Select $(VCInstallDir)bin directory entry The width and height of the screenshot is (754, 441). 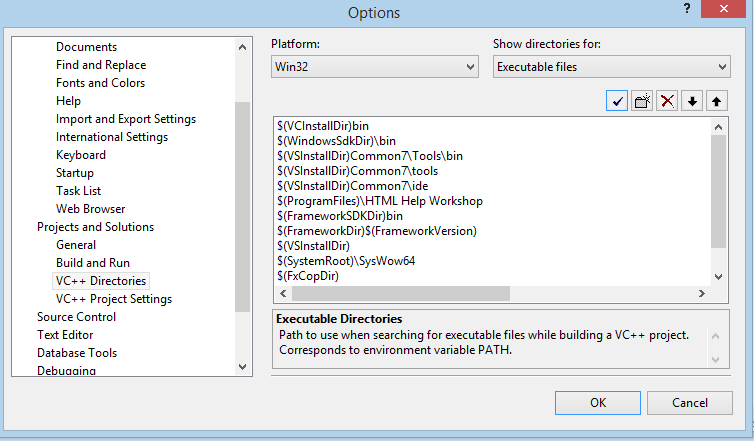tap(323, 126)
